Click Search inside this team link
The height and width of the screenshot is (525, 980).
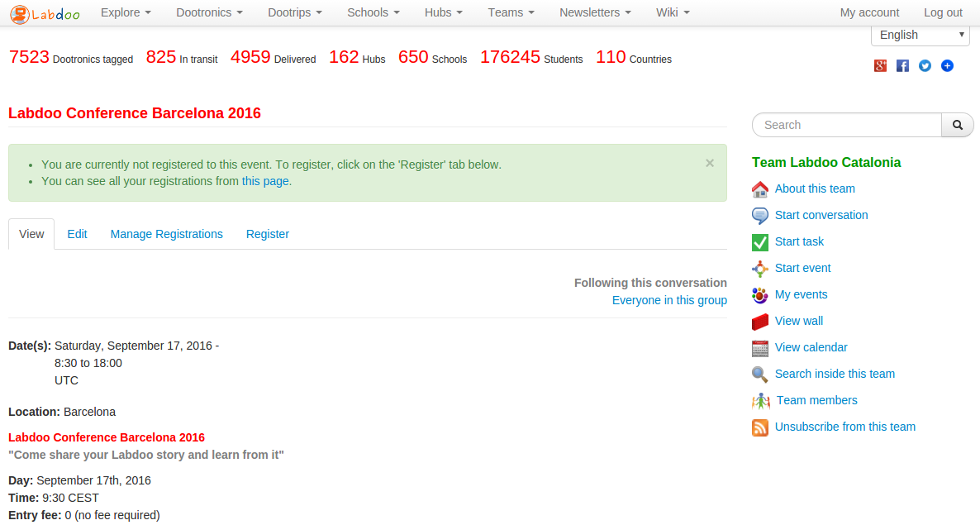point(835,374)
